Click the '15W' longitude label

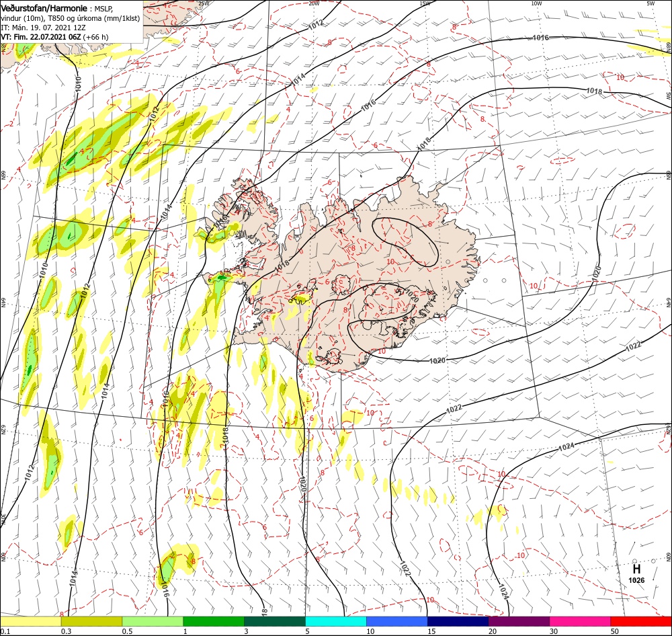pyautogui.click(x=425, y=3)
